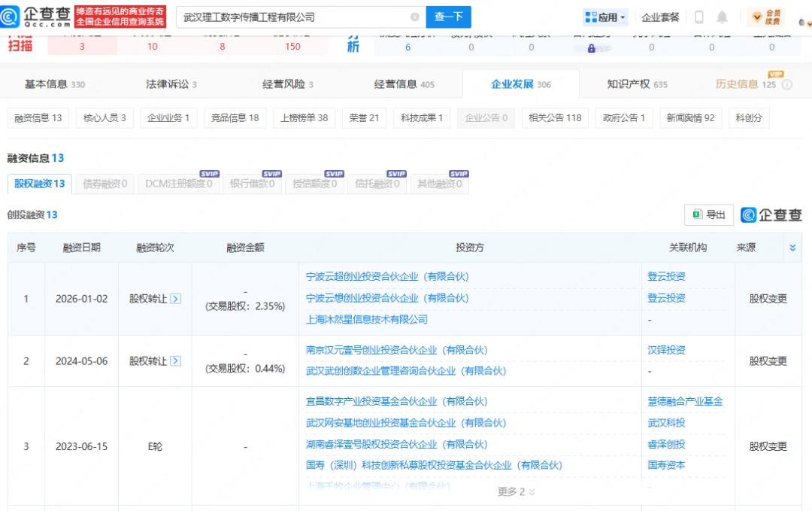Open the 法律诉讼 tab
Viewport: 812px width, 511px height.
[x=171, y=84]
